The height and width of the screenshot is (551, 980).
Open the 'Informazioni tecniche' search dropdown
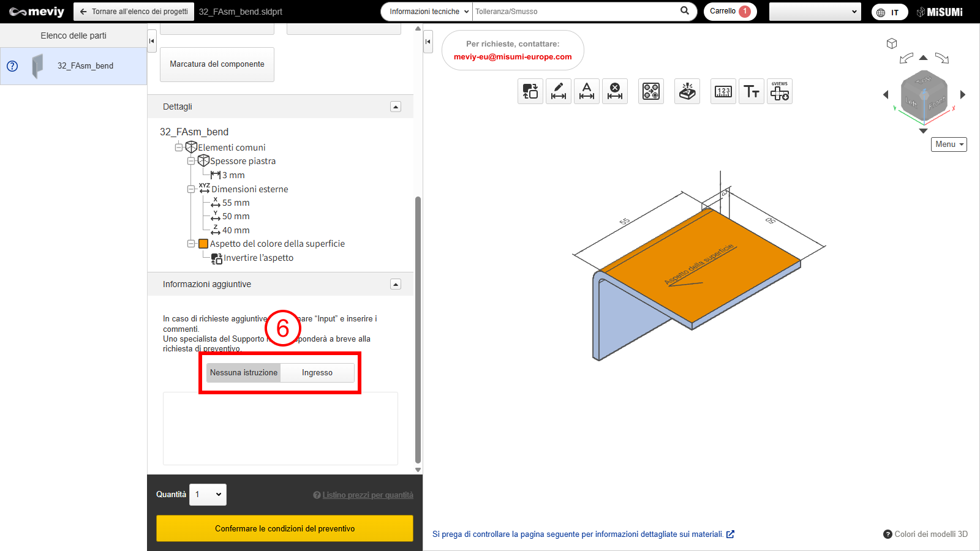[429, 12]
